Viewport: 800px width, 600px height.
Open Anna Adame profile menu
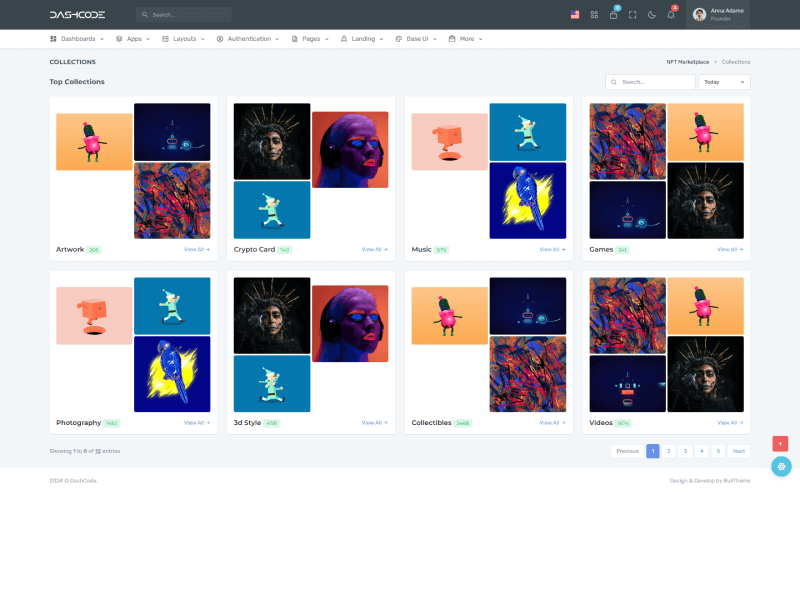pyautogui.click(x=718, y=15)
